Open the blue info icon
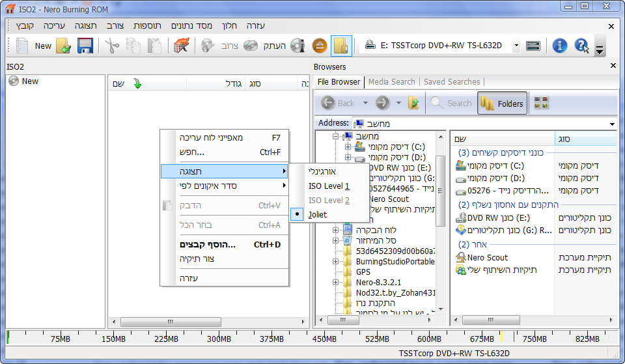This screenshot has height=364, width=625. click(560, 46)
